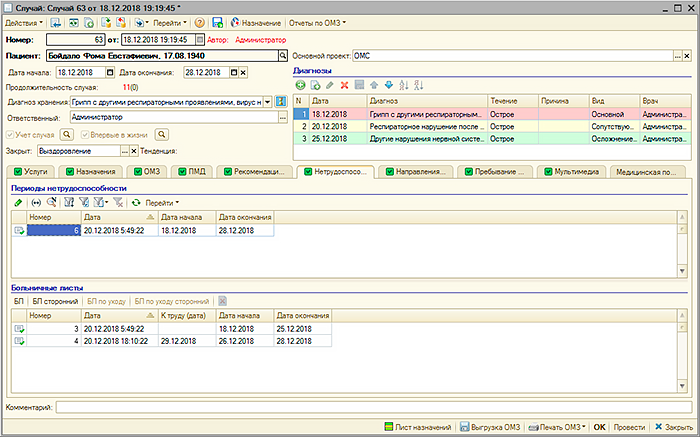This screenshot has height=437, width=700.
Task: Toggle the Впервые в жизни checkbox
Action: [x=87, y=133]
